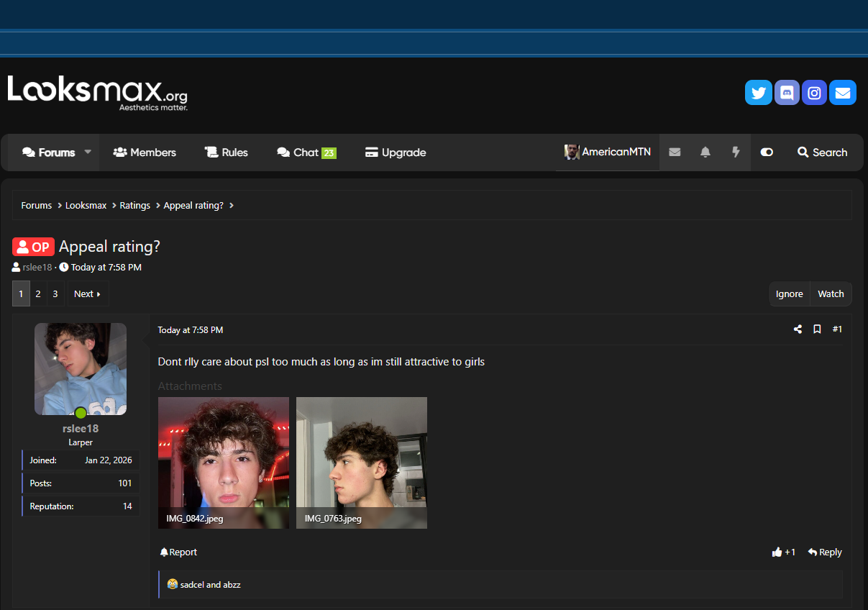The height and width of the screenshot is (610, 868).
Task: Click Reply on the first post
Action: coord(825,552)
